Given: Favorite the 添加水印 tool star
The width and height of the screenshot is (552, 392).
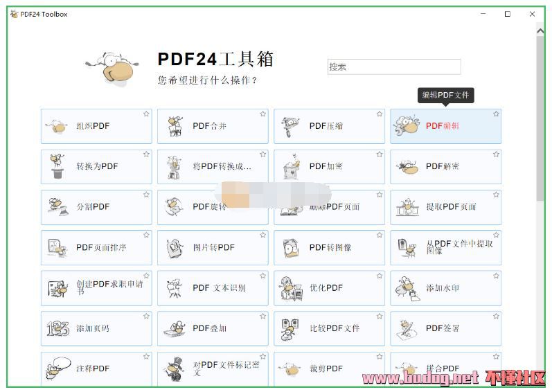Looking at the screenshot, I should (x=496, y=276).
